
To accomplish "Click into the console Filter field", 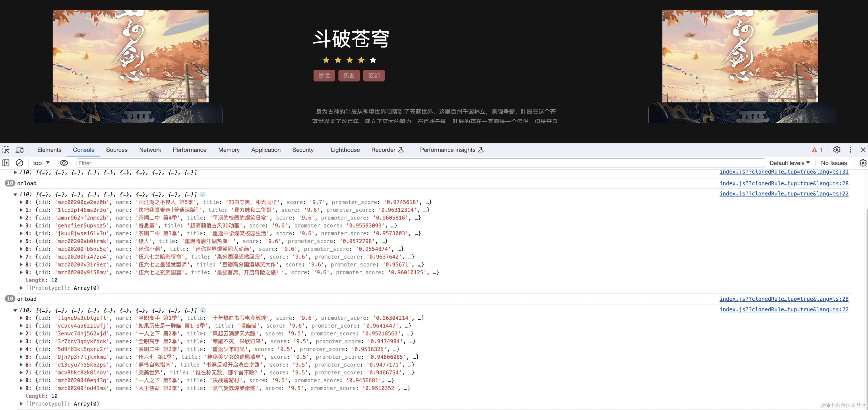I will 421,163.
